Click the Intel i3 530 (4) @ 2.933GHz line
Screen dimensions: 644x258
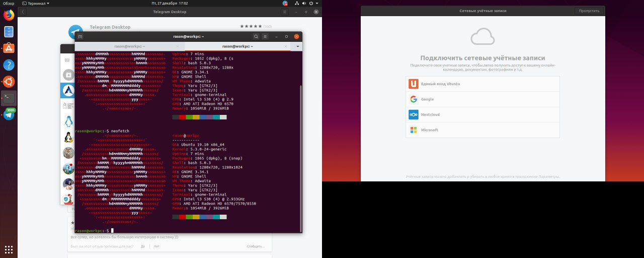click(208, 199)
